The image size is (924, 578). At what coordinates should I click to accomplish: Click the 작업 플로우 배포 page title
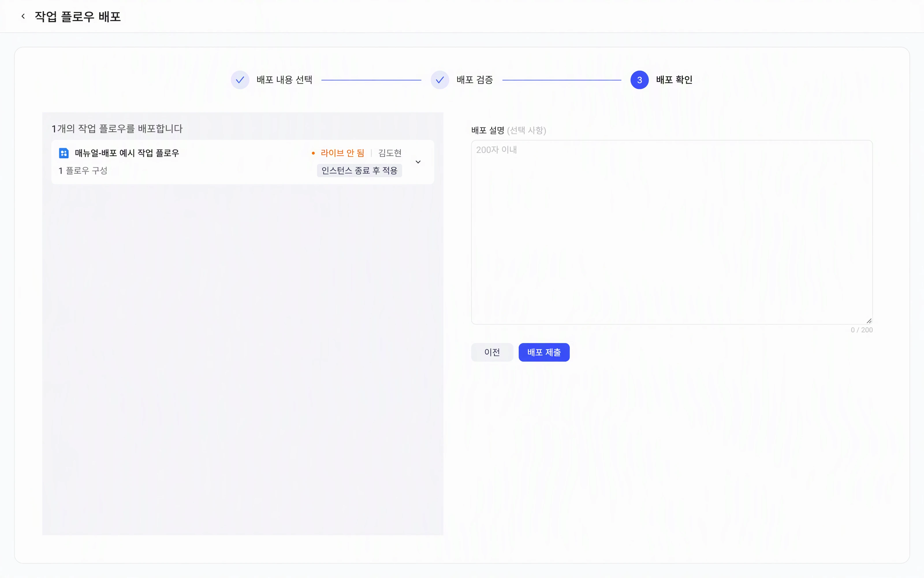[x=78, y=16]
